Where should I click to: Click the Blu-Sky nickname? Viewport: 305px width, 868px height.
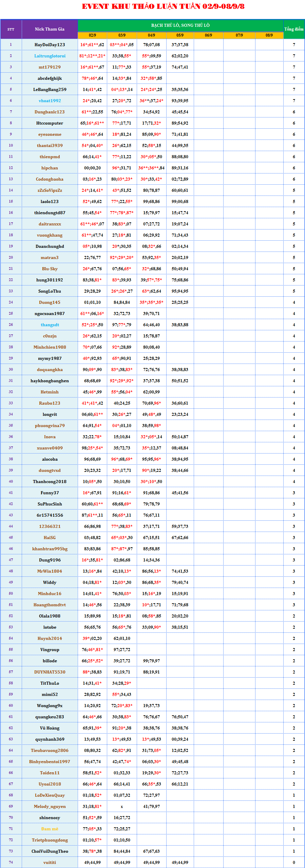pyautogui.click(x=50, y=269)
